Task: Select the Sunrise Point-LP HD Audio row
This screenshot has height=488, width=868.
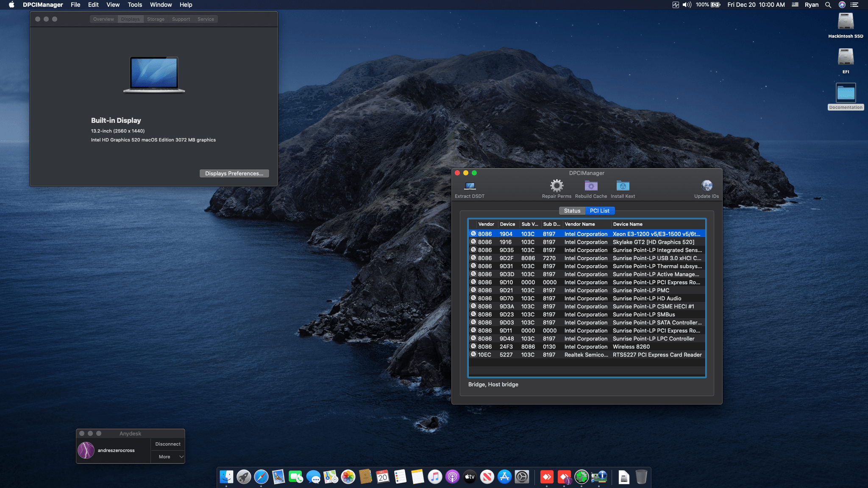Action: [x=587, y=298]
